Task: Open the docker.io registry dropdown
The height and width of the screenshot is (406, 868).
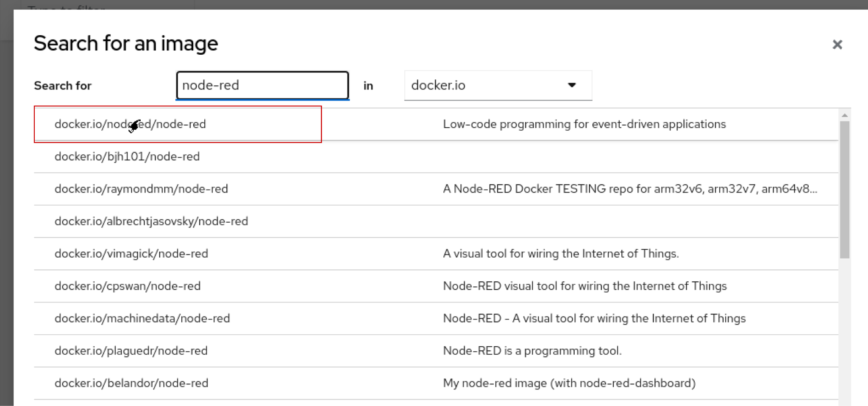Action: pyautogui.click(x=498, y=85)
